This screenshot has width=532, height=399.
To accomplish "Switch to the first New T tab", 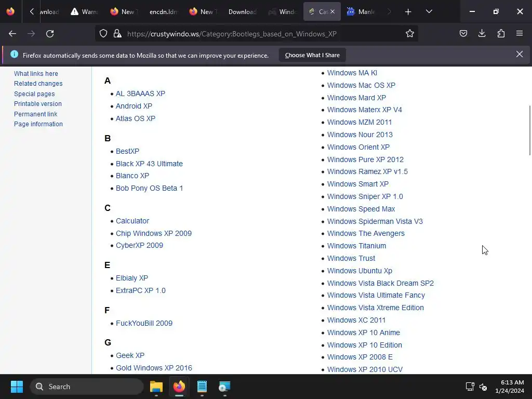I will click(x=124, y=12).
